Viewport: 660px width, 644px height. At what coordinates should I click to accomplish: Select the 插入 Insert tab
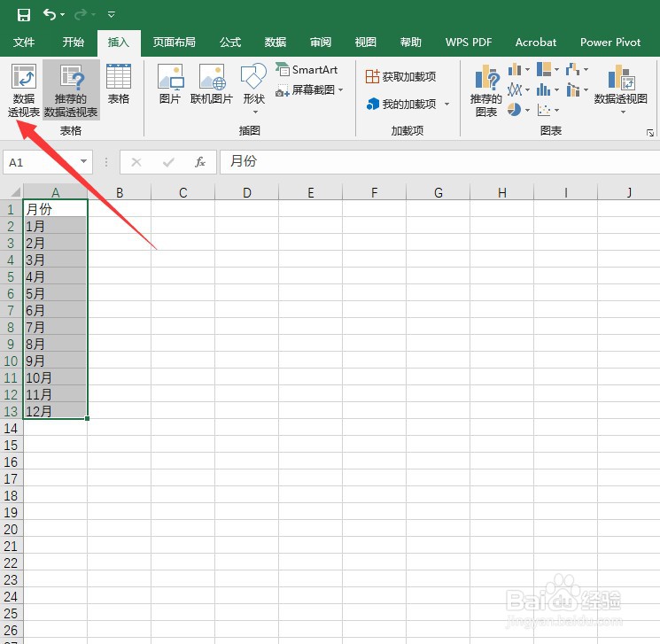point(119,43)
